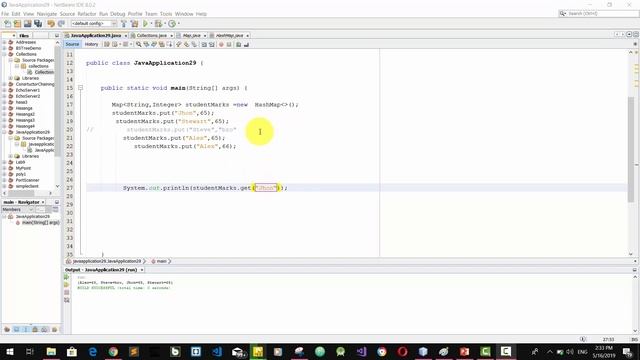Open Microsoft Store from the taskbar
This screenshot has height=360, width=640.
(72, 351)
